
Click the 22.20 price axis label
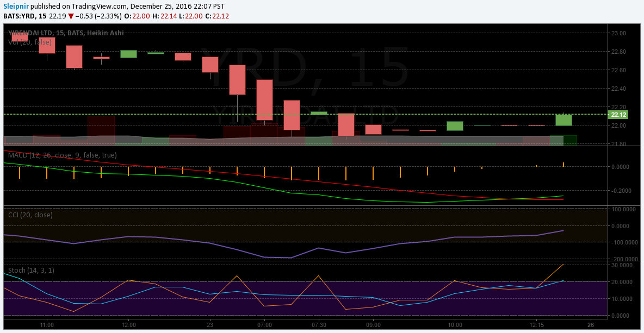pyautogui.click(x=618, y=107)
